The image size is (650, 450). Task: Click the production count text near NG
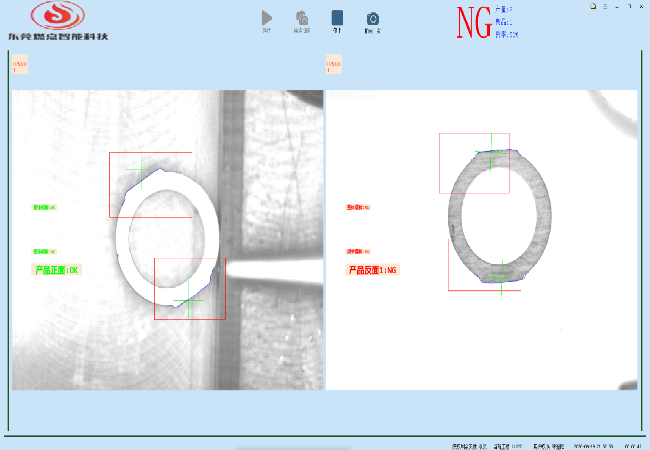pos(503,10)
